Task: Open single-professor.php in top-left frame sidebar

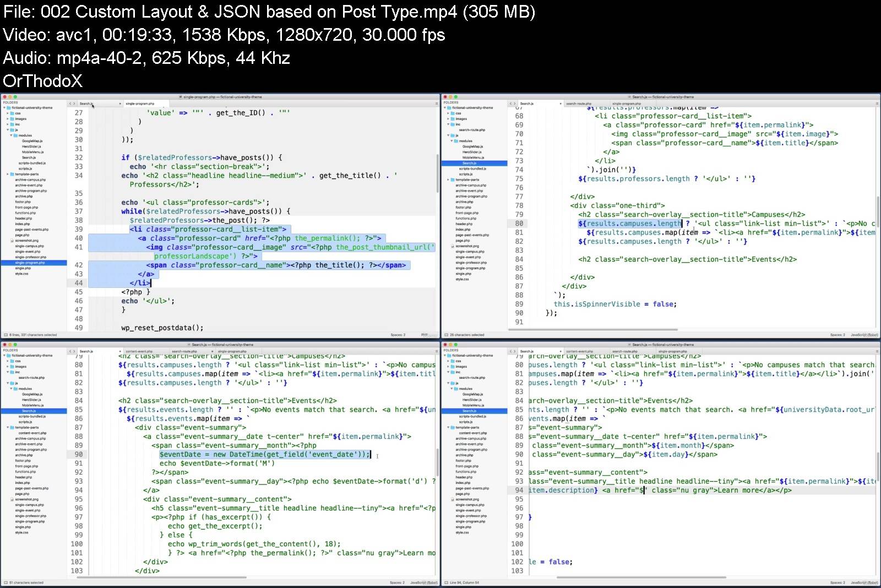Action: [31, 257]
